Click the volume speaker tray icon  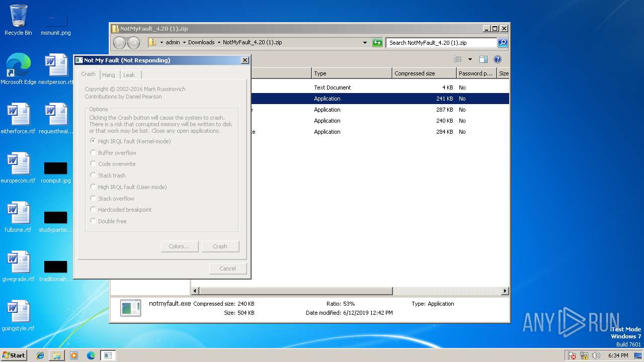596,355
